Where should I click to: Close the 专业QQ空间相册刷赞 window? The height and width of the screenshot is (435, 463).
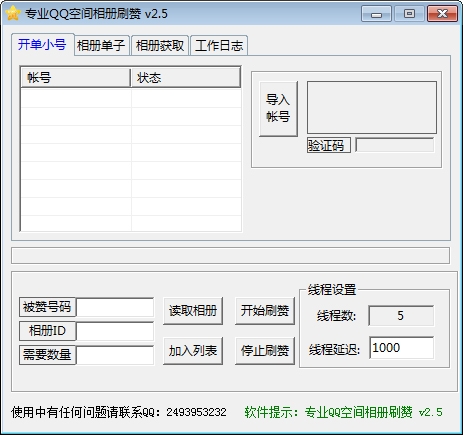pos(442,14)
